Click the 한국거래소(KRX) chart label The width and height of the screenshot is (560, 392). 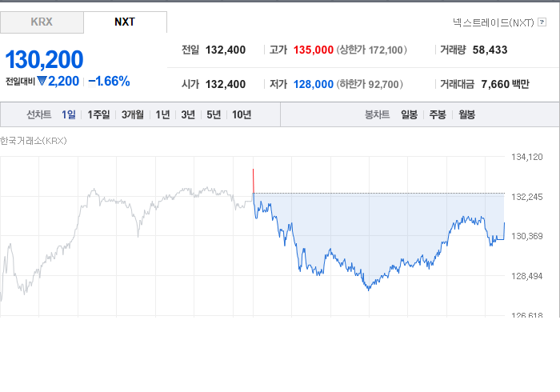coord(34,141)
